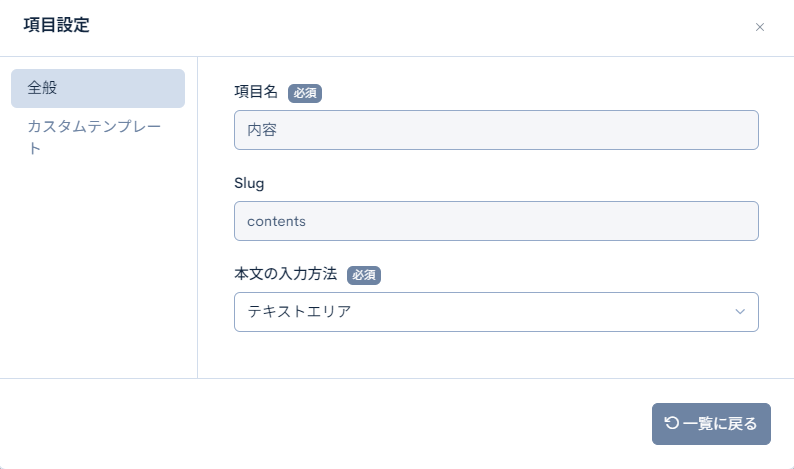This screenshot has width=794, height=469.
Task: Click the テキストエリア selected value
Action: pos(299,311)
